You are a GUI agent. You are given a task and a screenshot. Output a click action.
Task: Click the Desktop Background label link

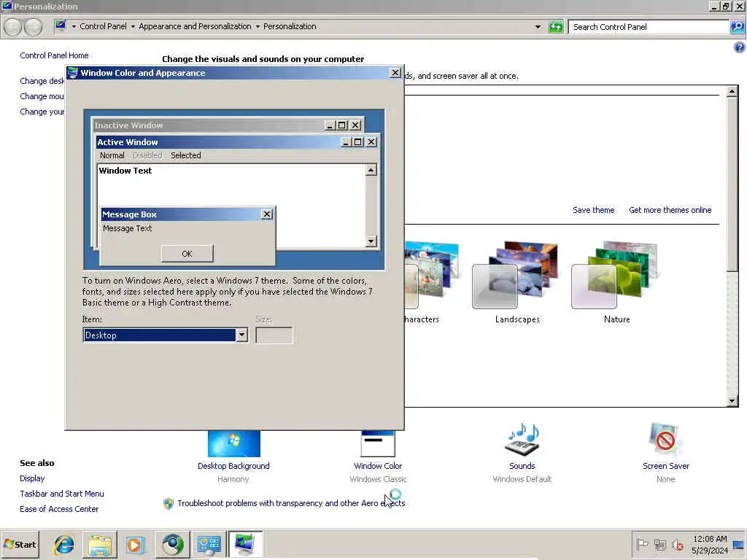tap(233, 466)
